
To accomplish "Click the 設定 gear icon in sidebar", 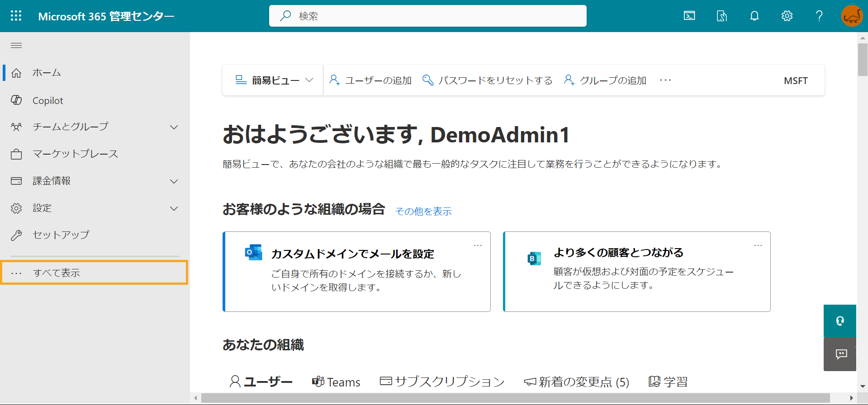I will tap(16, 208).
